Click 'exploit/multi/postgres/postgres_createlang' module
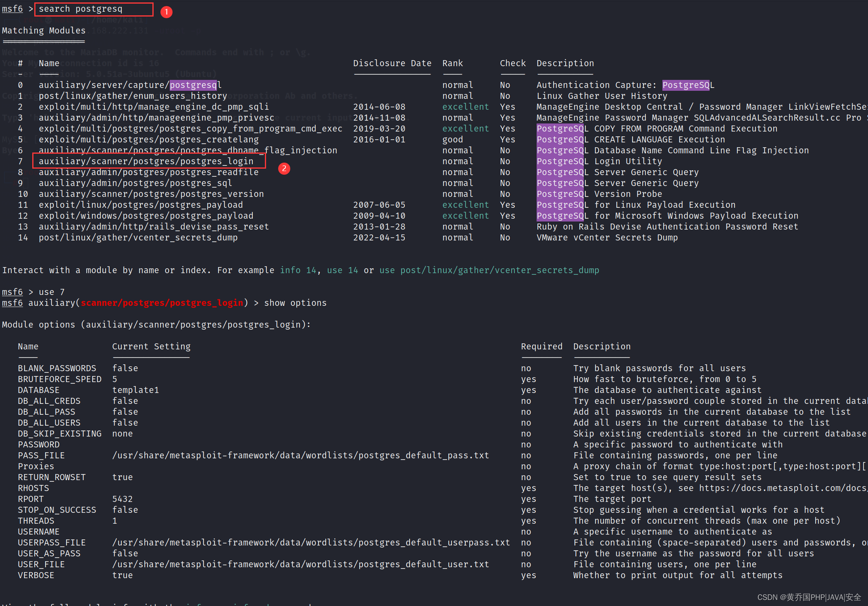 (149, 140)
